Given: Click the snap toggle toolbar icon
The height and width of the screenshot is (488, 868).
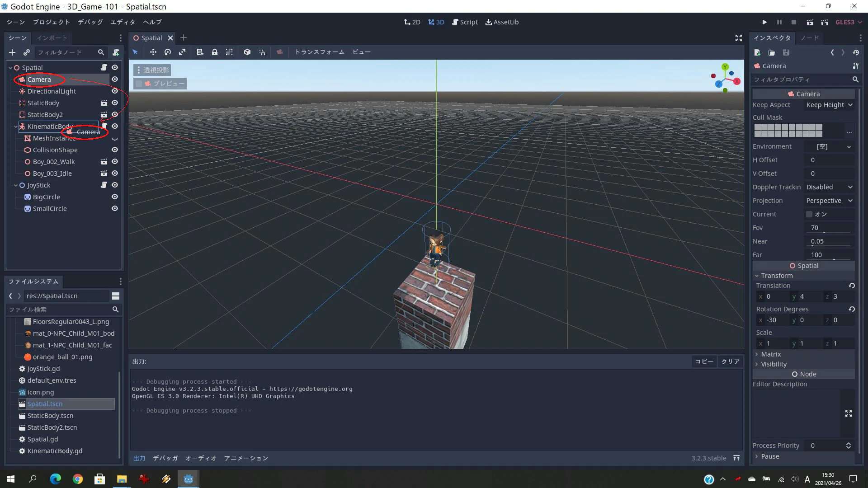Looking at the screenshot, I should (262, 52).
